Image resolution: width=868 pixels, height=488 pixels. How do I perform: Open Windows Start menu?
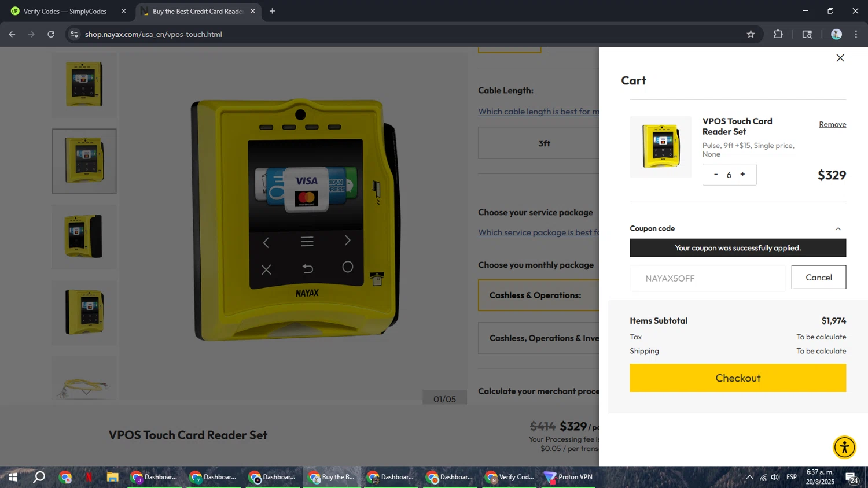[13, 477]
